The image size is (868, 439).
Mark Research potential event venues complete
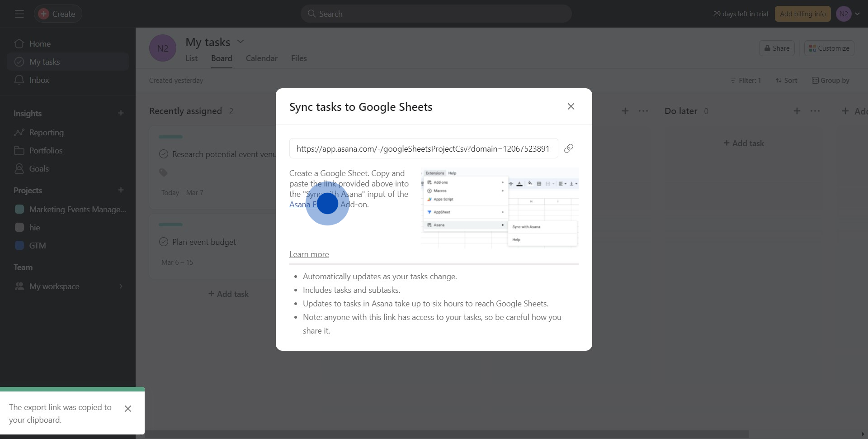[164, 154]
